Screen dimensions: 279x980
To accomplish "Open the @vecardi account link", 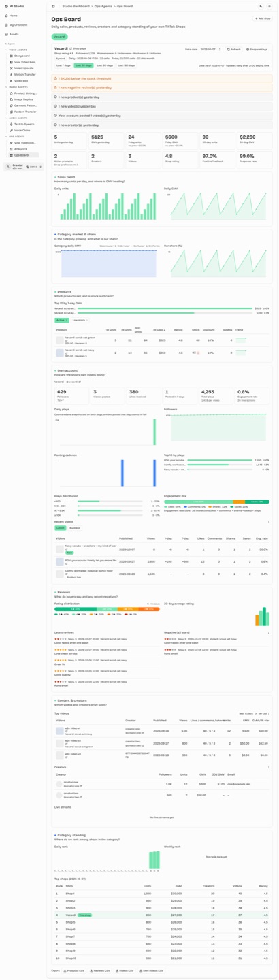I will (73, 382).
